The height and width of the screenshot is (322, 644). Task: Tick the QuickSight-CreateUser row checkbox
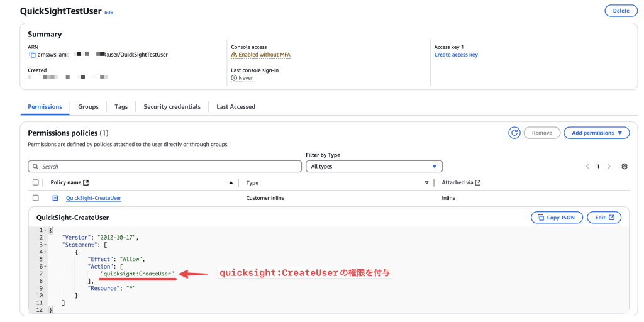(x=36, y=198)
